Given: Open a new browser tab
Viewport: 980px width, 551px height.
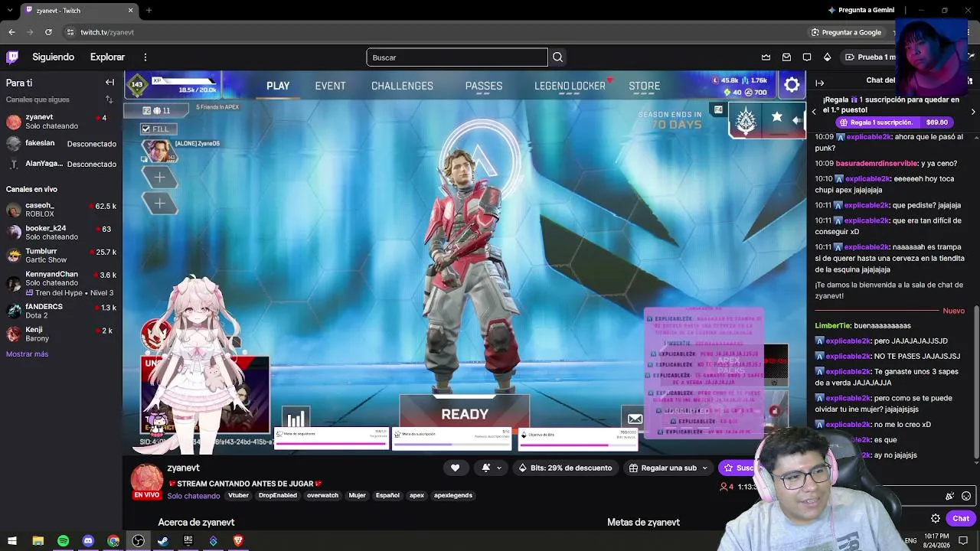Looking at the screenshot, I should click(149, 10).
